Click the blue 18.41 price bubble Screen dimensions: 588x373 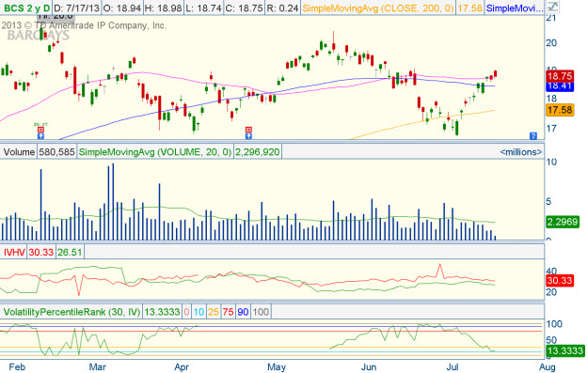(560, 86)
